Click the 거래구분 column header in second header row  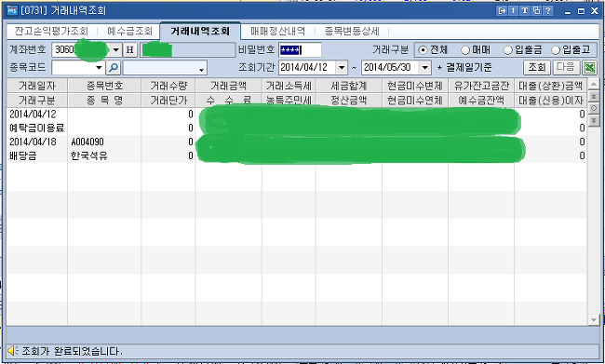pyautogui.click(x=37, y=101)
